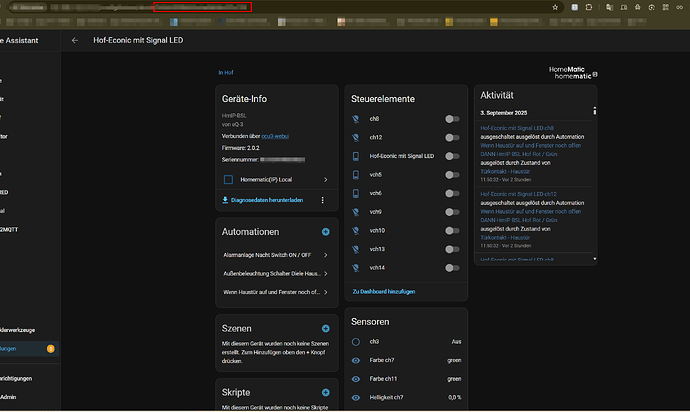Image resolution: width=690 pixels, height=412 pixels.
Task: Open Außenbeleuchtung Schalter Diele automation chevron
Action: click(326, 274)
